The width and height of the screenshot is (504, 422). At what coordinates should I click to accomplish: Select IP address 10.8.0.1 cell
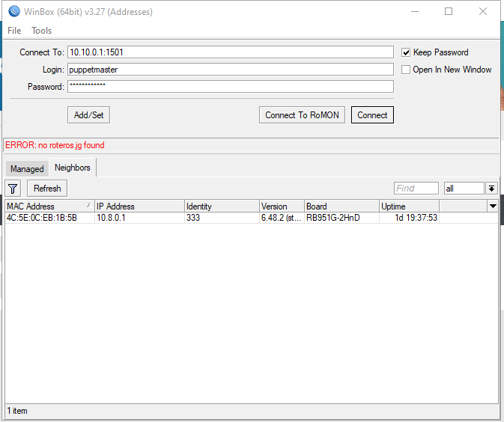[139, 218]
